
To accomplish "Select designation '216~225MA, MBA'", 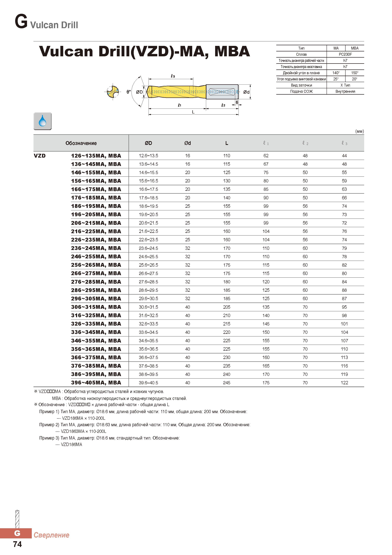I will point(96,231).
